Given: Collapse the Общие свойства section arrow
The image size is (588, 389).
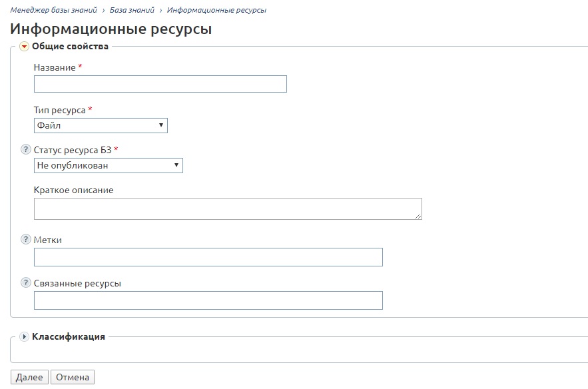Looking at the screenshot, I should point(24,47).
